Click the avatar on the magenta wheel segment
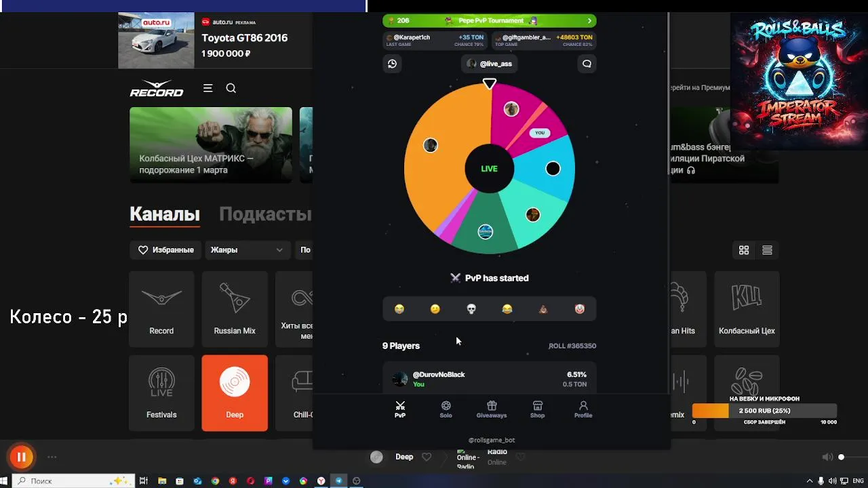Image resolution: width=868 pixels, height=488 pixels. (x=511, y=109)
